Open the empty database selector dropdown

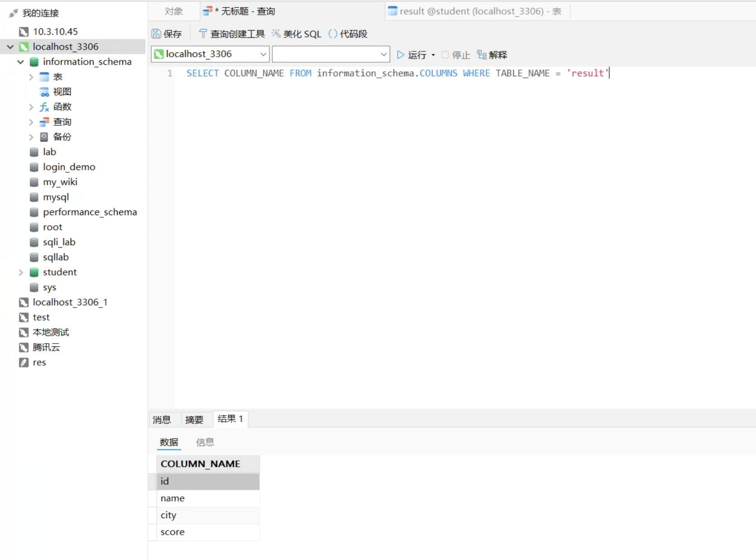(383, 55)
